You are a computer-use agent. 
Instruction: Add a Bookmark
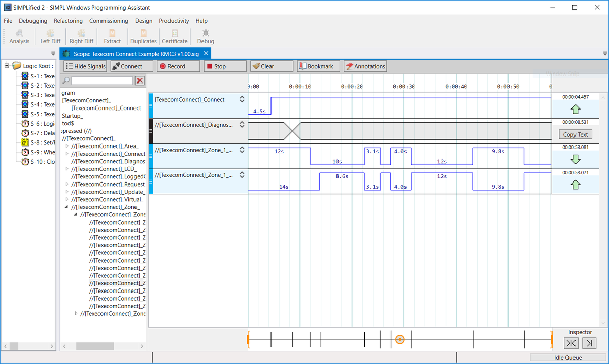(x=318, y=66)
